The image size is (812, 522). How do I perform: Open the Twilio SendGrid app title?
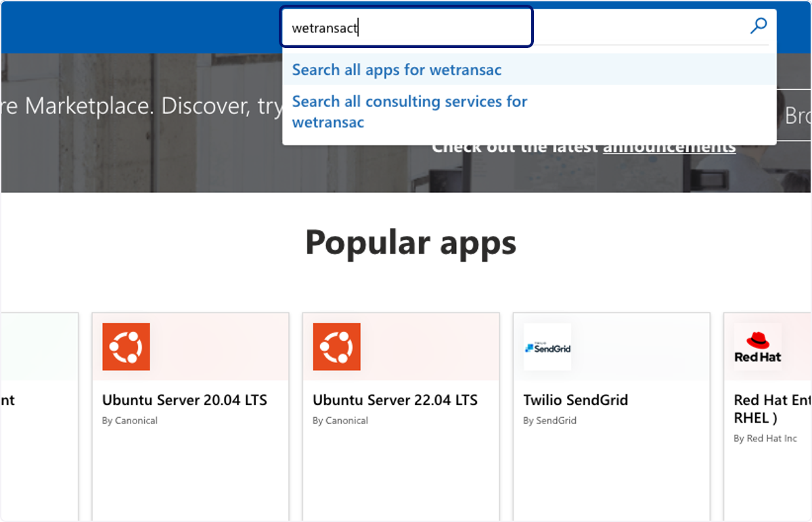(576, 400)
